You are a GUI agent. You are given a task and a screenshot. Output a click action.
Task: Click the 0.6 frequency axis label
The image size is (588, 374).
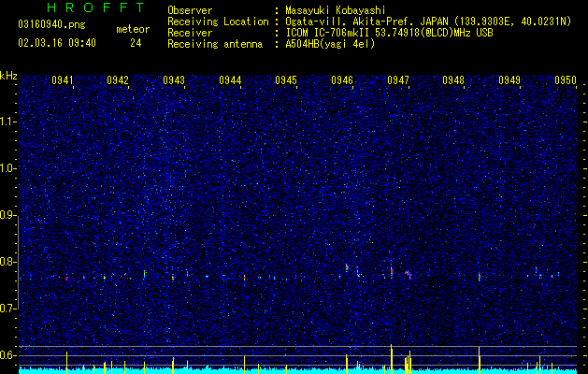[7, 355]
